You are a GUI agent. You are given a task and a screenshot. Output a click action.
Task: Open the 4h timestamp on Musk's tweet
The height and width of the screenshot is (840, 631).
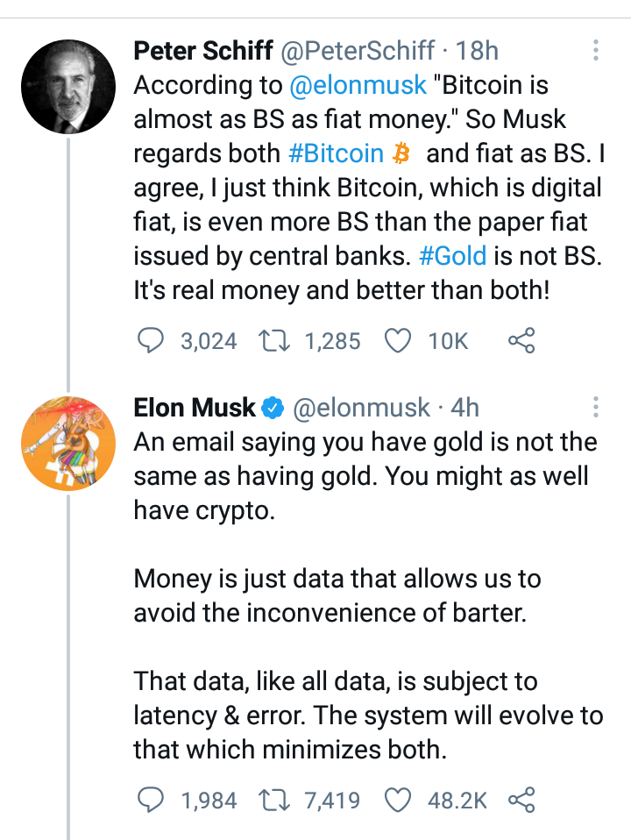click(464, 408)
